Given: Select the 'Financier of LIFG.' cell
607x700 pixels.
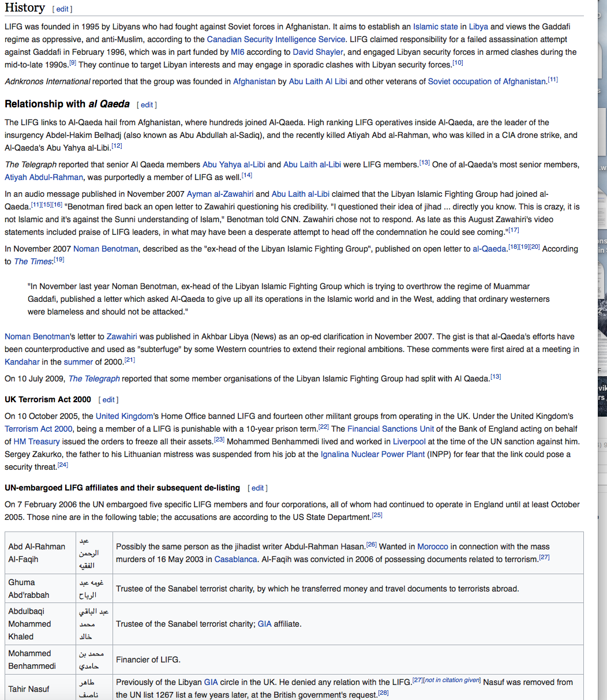Looking at the screenshot, I should click(348, 660).
